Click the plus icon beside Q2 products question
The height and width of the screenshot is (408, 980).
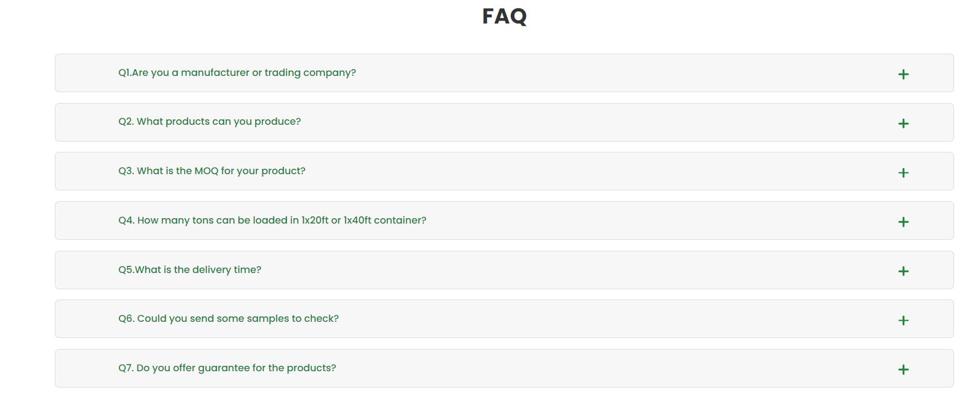click(x=903, y=124)
